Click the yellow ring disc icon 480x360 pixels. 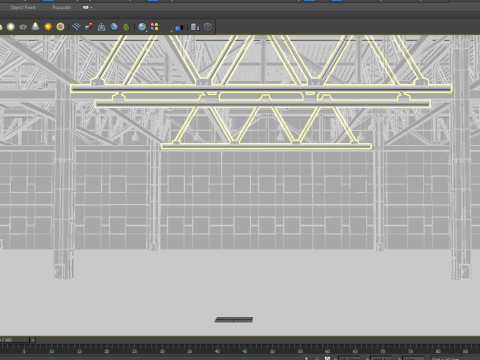[x=60, y=27]
